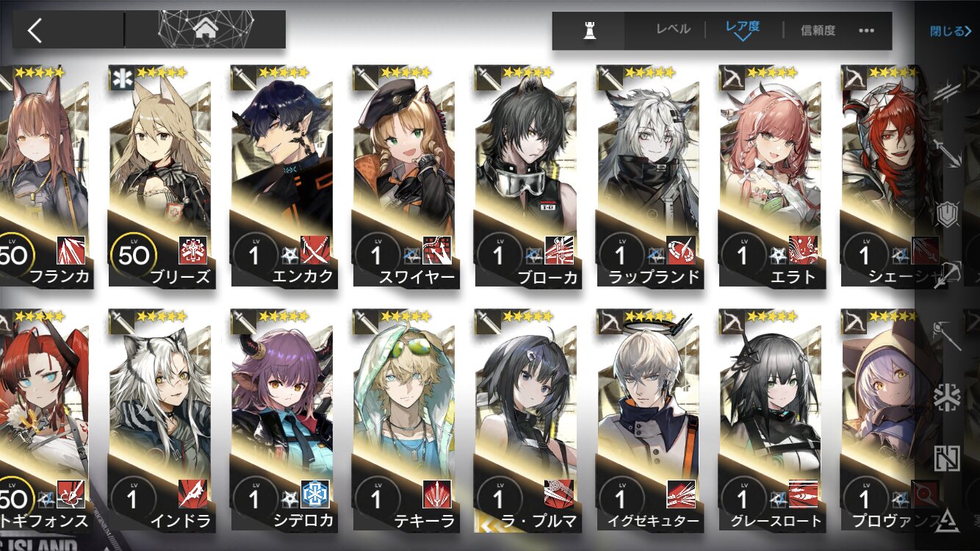Filter by Medic class icon
Viewport: 980px width, 551px height.
(948, 397)
